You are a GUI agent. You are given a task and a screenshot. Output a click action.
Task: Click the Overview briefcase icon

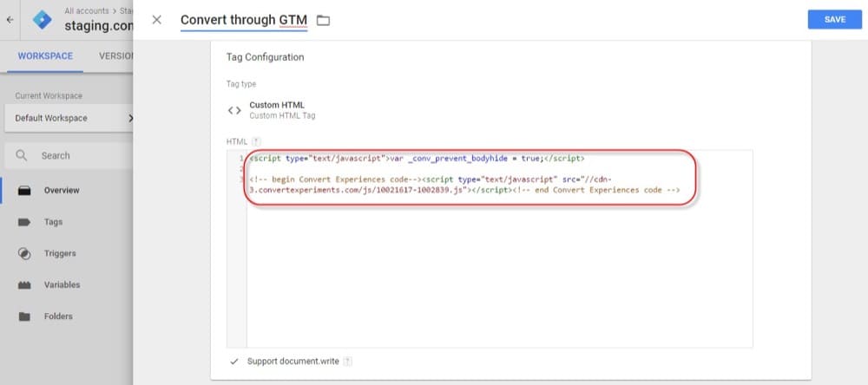click(24, 190)
